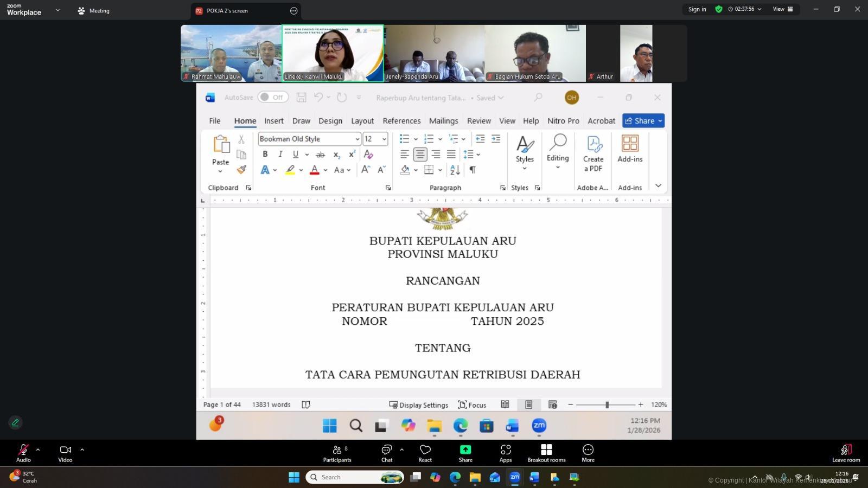
Task: Click the Sort A-Z icon
Action: [455, 170]
